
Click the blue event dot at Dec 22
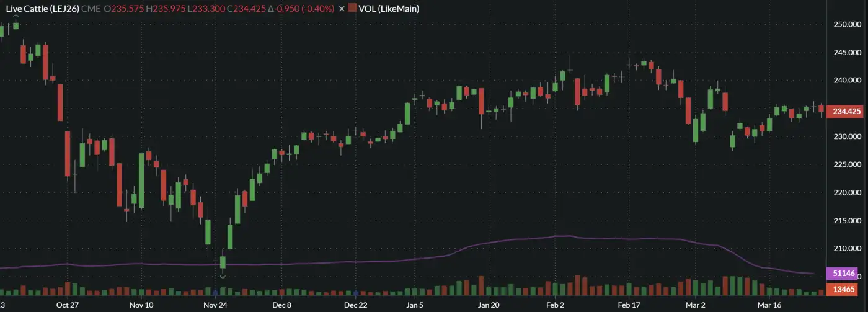pos(356,292)
